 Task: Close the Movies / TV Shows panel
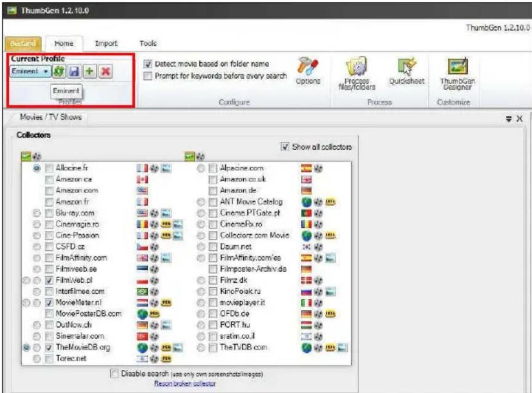click(x=519, y=119)
